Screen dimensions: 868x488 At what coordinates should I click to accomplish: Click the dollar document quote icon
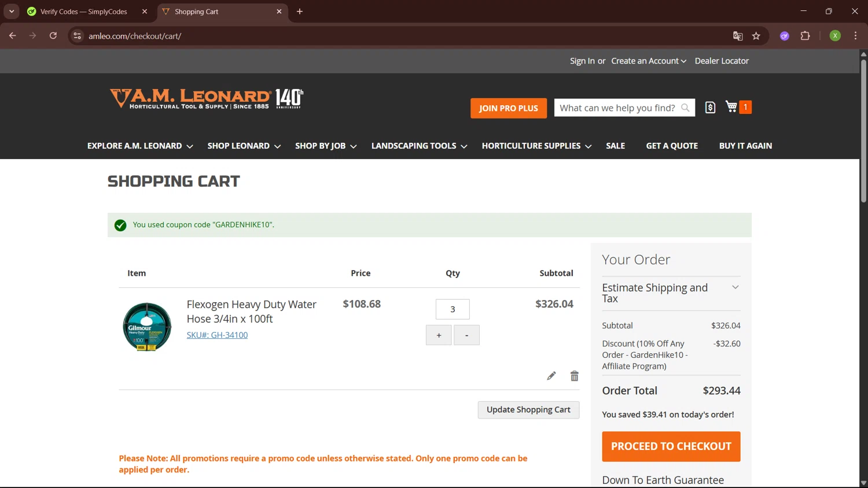(711, 108)
